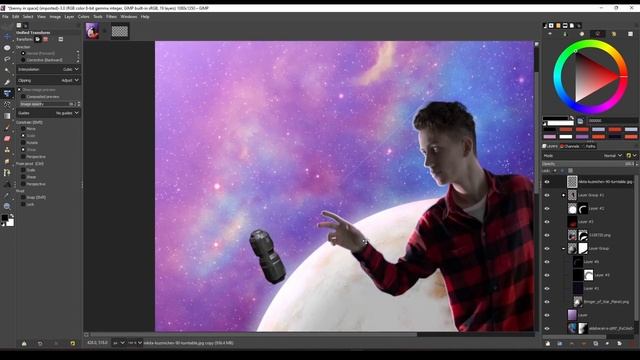Open Interpolation Cubic dropdown

point(48,69)
